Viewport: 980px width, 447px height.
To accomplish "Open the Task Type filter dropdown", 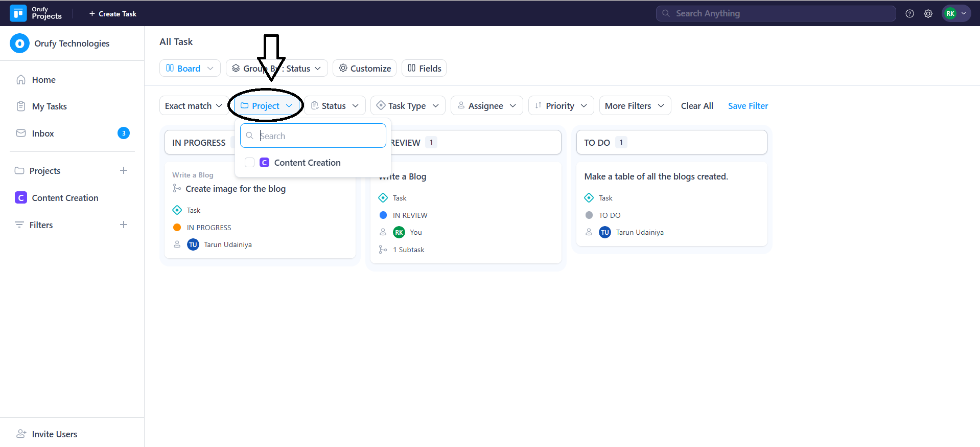I will tap(407, 106).
